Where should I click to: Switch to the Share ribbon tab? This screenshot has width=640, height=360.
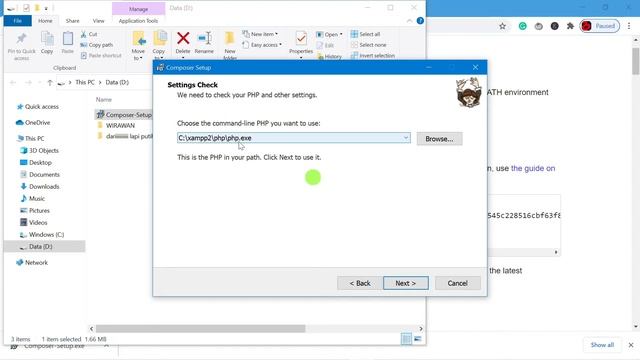click(73, 21)
